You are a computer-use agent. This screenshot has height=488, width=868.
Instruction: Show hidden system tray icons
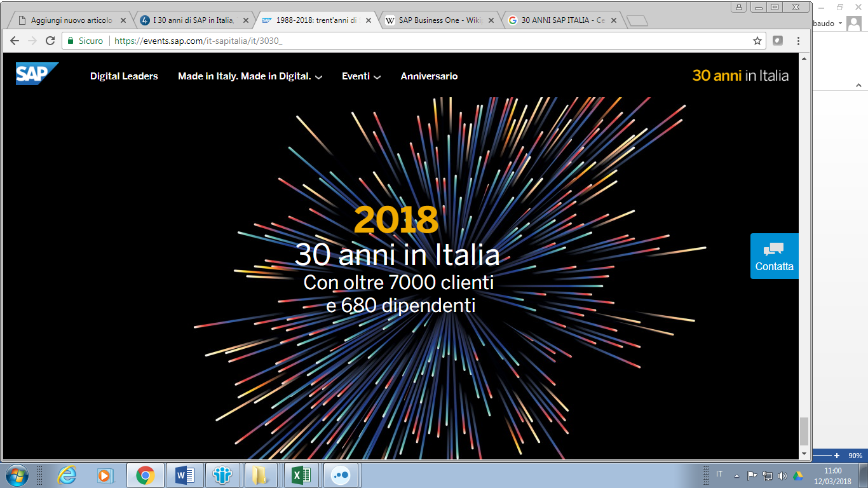pos(736,475)
